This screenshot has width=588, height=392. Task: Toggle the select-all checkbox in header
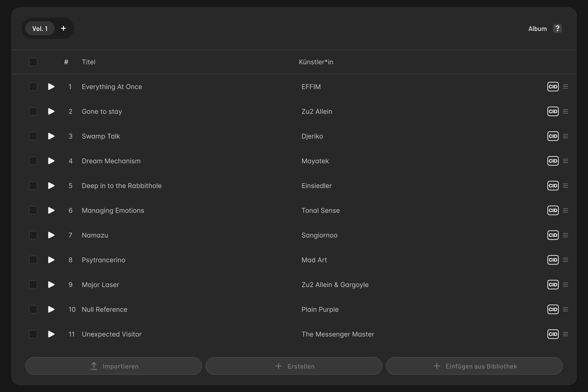pos(33,62)
